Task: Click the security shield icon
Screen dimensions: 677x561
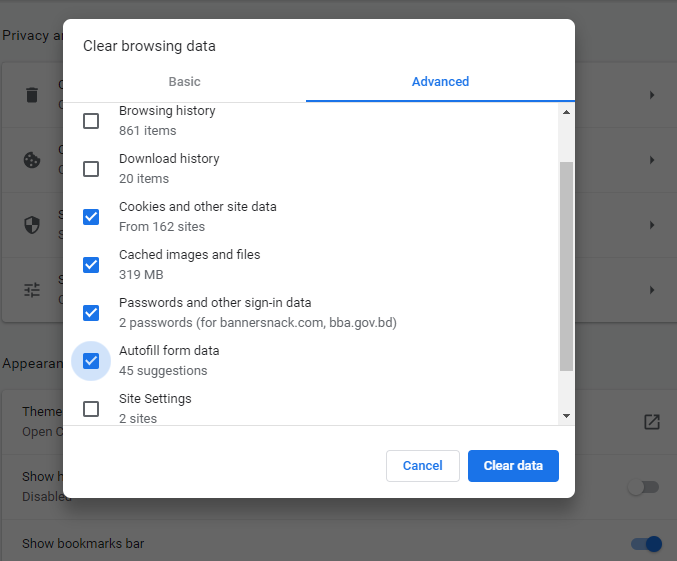Action: coord(32,225)
